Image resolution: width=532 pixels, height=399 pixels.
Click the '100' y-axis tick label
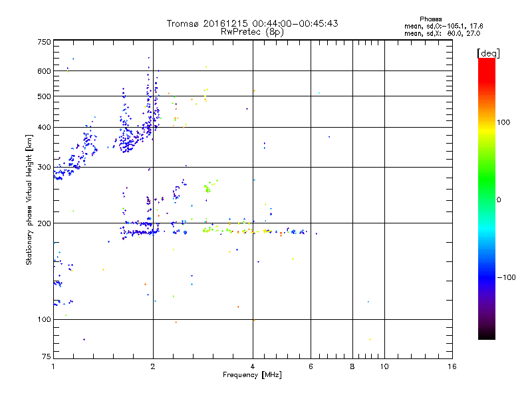44,320
